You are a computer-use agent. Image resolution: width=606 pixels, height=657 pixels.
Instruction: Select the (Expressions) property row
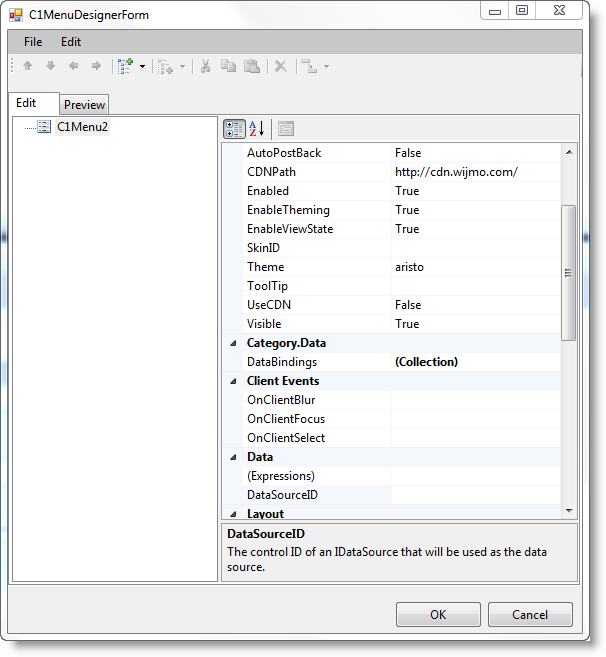coord(401,476)
